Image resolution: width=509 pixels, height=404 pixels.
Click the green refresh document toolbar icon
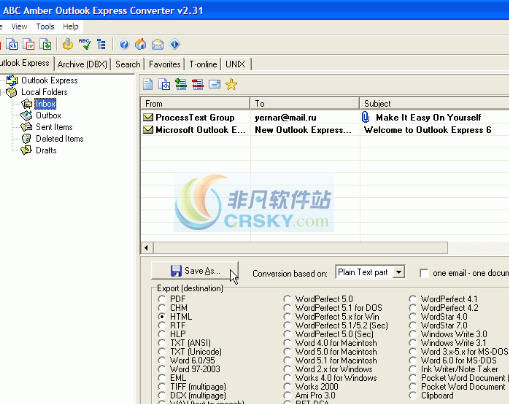[x=45, y=44]
